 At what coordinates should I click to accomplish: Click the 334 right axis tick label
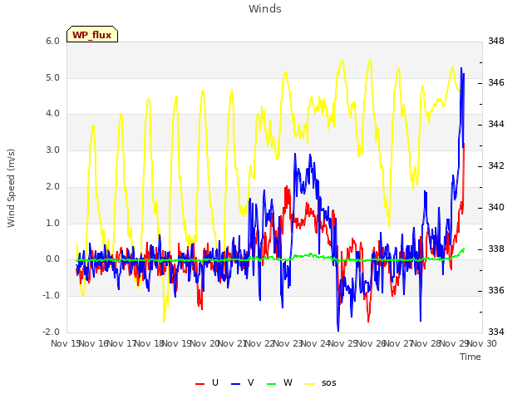click(496, 332)
